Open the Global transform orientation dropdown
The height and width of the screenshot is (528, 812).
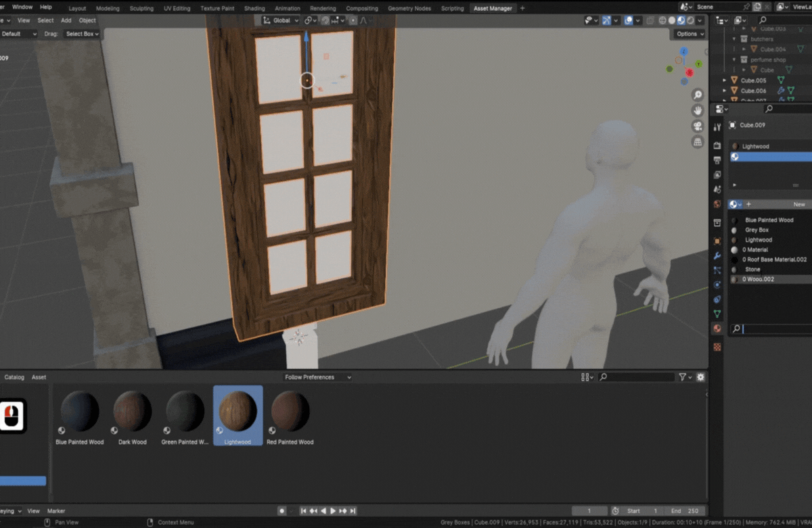(281, 20)
